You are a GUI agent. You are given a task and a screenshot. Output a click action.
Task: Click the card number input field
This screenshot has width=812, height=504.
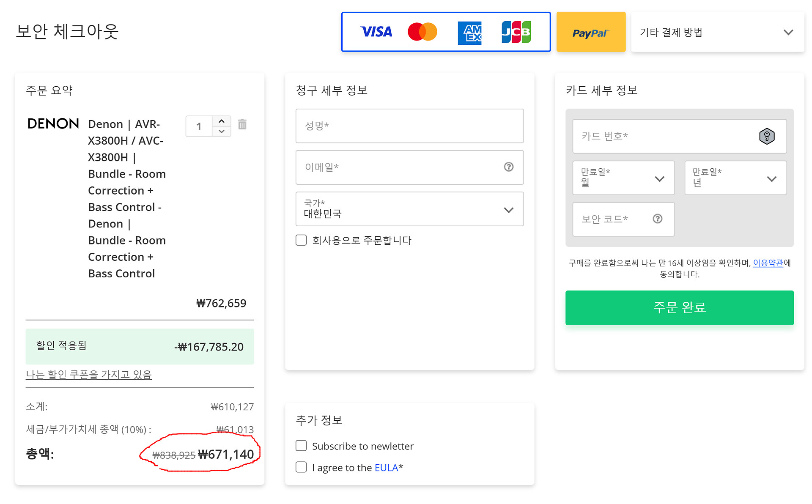(664, 136)
